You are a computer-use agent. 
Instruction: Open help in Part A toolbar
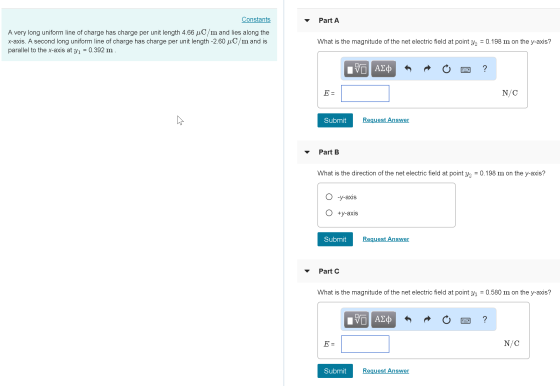(x=485, y=69)
